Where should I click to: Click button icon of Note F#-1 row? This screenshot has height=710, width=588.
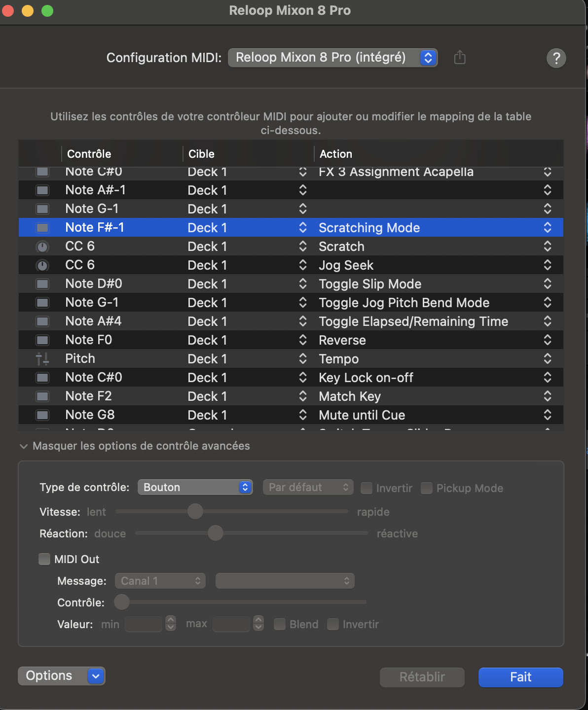pyautogui.click(x=43, y=228)
